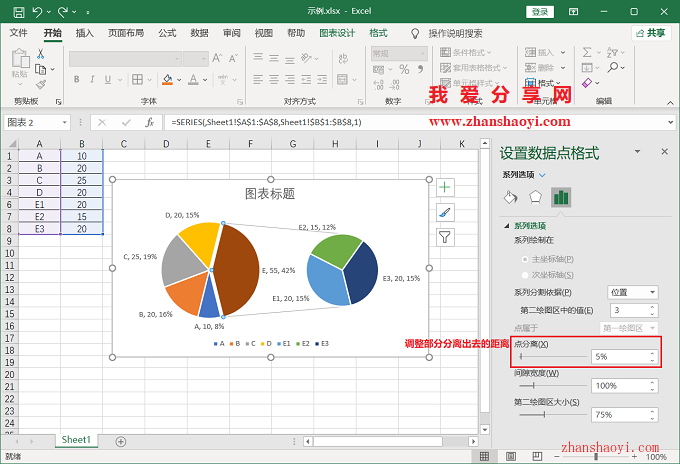Select Fill & Line paint bucket tab

click(x=510, y=197)
